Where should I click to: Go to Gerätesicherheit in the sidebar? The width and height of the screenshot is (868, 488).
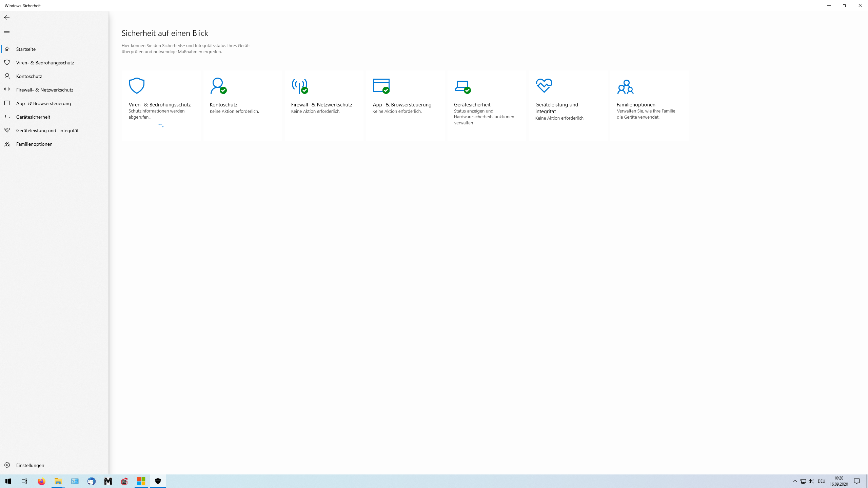click(x=33, y=117)
